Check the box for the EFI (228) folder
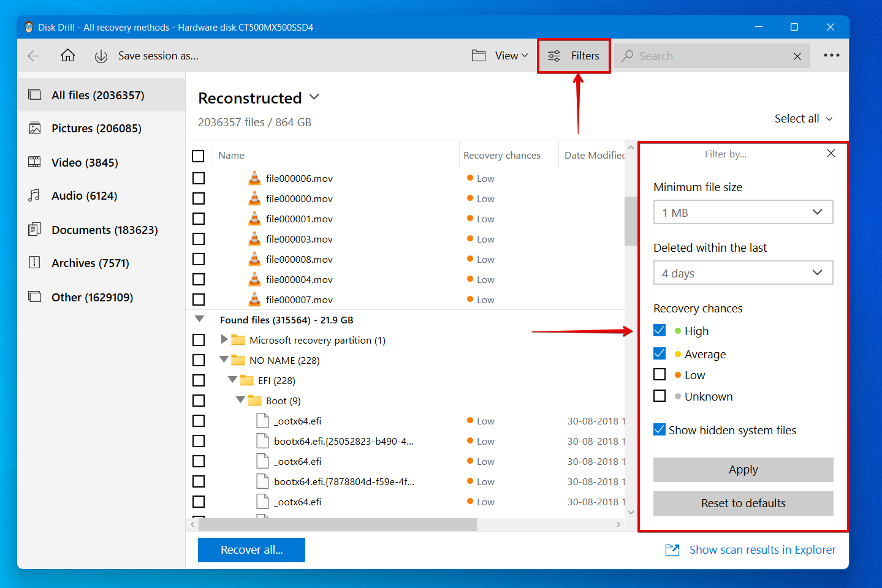Screen dimensions: 882x588 click(x=199, y=380)
